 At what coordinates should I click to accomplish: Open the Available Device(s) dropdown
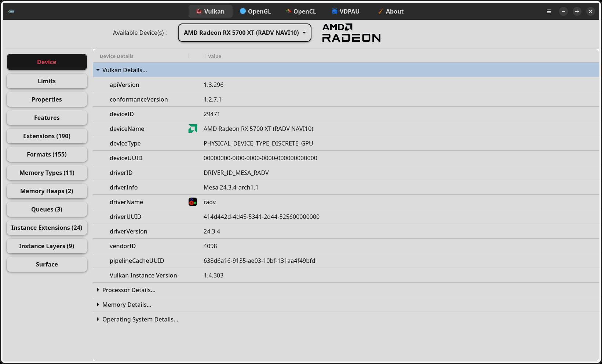pos(244,33)
